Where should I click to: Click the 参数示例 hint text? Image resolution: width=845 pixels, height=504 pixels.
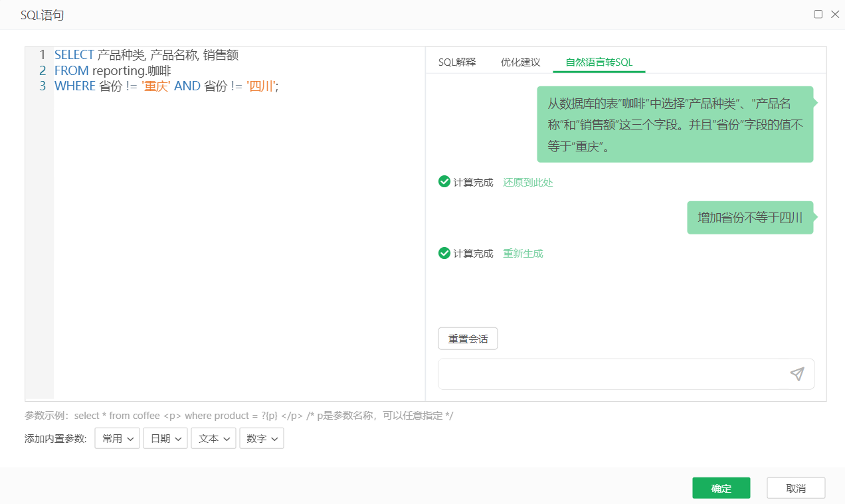pos(239,416)
